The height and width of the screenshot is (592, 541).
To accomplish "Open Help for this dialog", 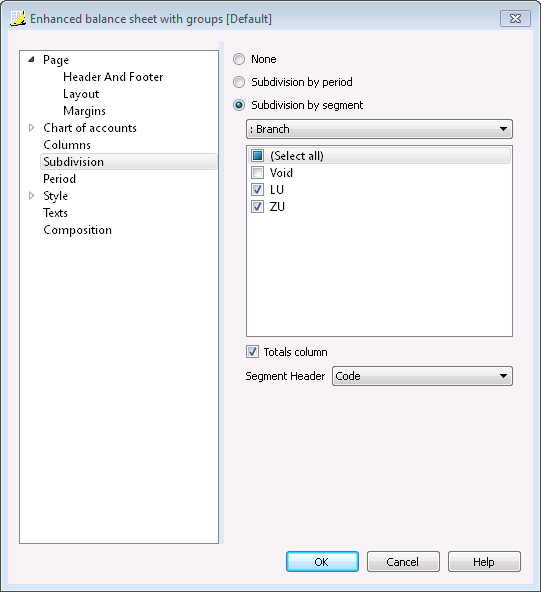I will click(484, 562).
